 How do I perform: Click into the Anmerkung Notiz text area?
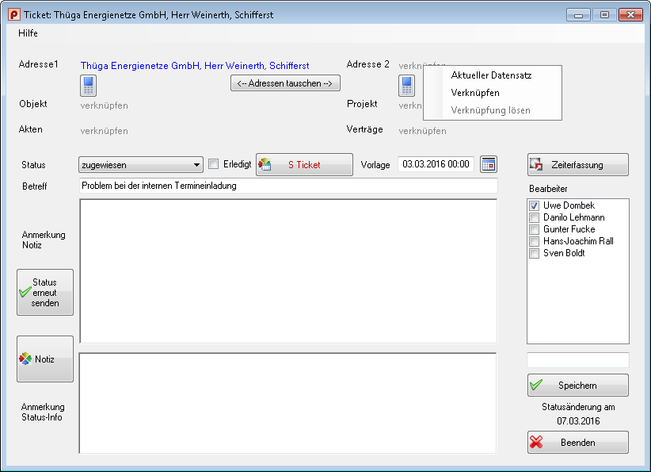(x=288, y=271)
